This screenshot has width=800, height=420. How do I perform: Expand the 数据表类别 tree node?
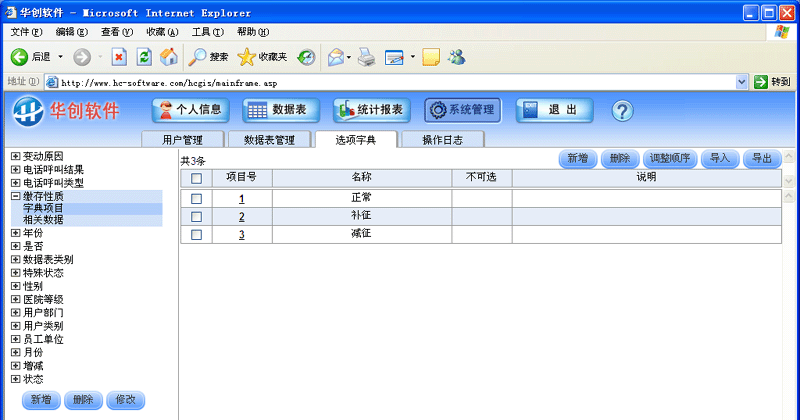[16, 259]
